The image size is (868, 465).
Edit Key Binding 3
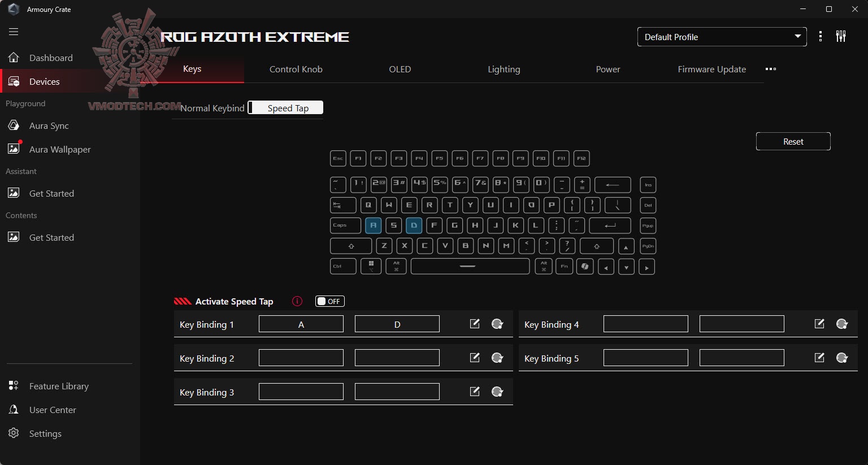click(x=475, y=392)
